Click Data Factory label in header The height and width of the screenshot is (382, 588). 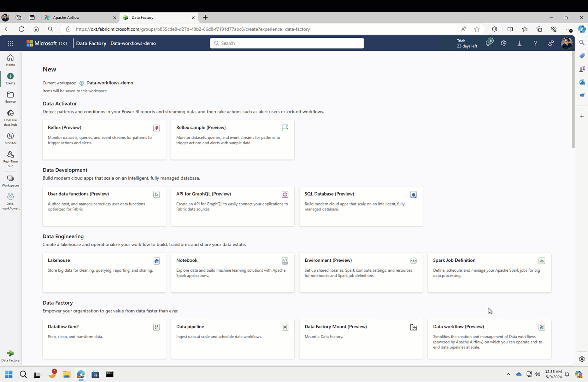91,43
